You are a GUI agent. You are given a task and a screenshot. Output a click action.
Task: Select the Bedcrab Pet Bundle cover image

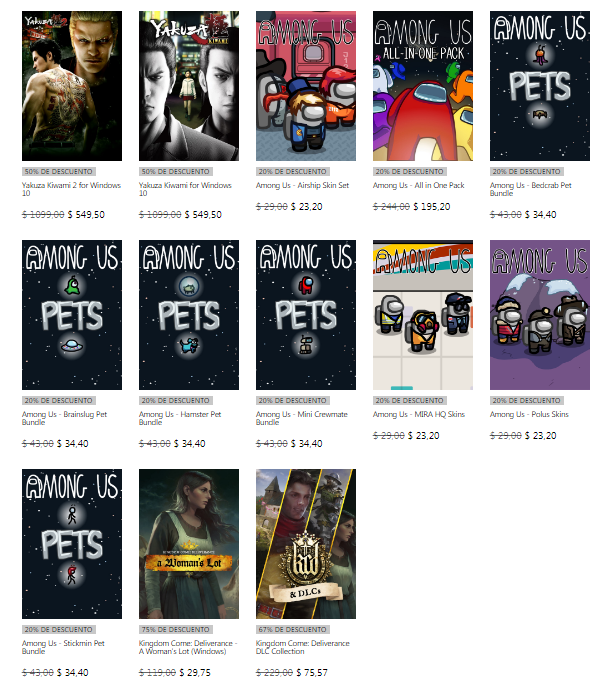click(x=540, y=86)
